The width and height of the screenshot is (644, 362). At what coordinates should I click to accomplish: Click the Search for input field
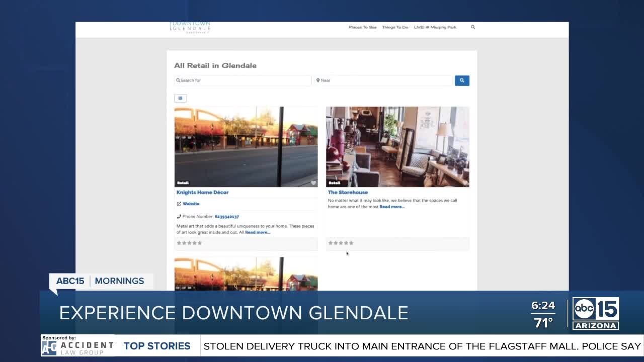coord(243,80)
